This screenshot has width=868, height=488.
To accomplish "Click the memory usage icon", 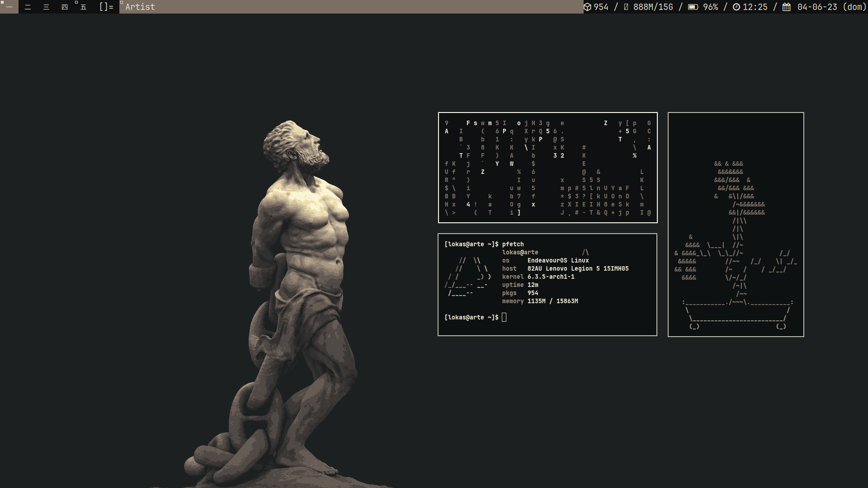I will pos(626,7).
